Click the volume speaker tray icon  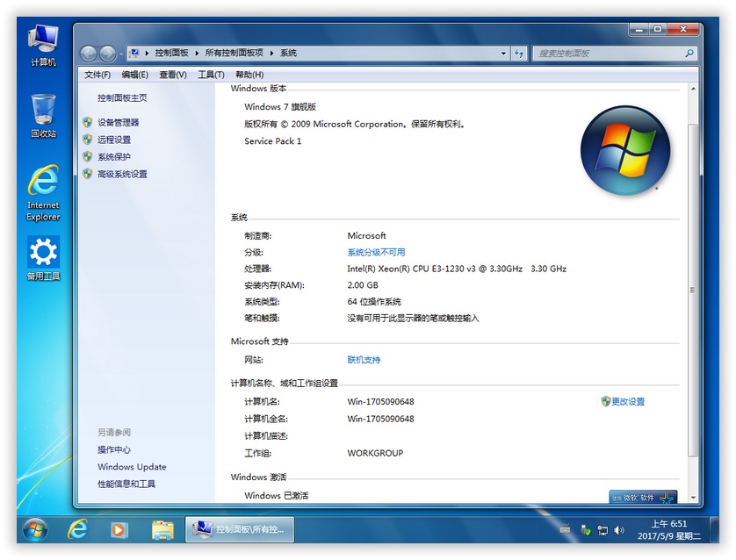619,530
